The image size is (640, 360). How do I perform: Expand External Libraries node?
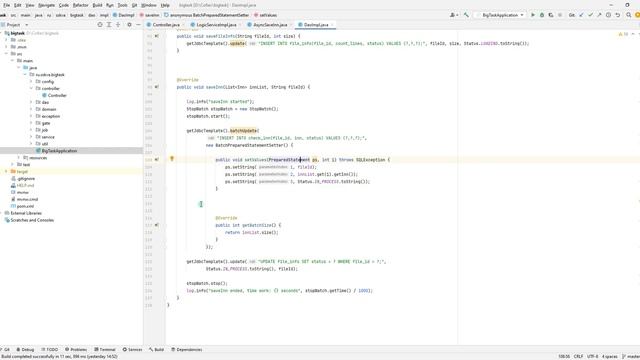[2, 213]
